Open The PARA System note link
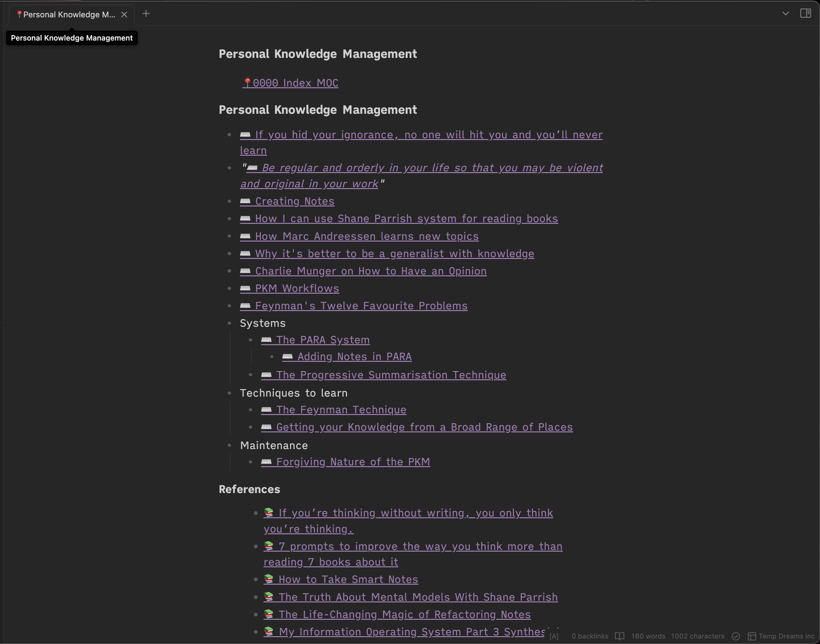This screenshot has width=820, height=644. (x=322, y=340)
